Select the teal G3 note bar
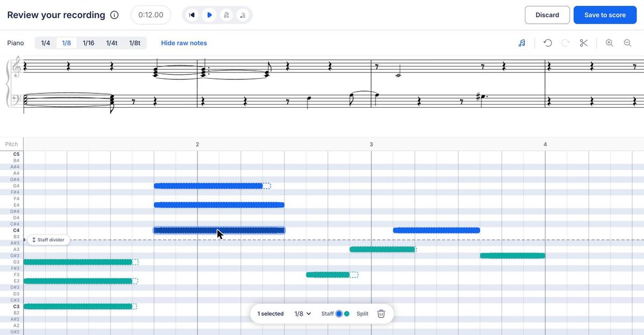The image size is (644, 335). pyautogui.click(x=78, y=262)
